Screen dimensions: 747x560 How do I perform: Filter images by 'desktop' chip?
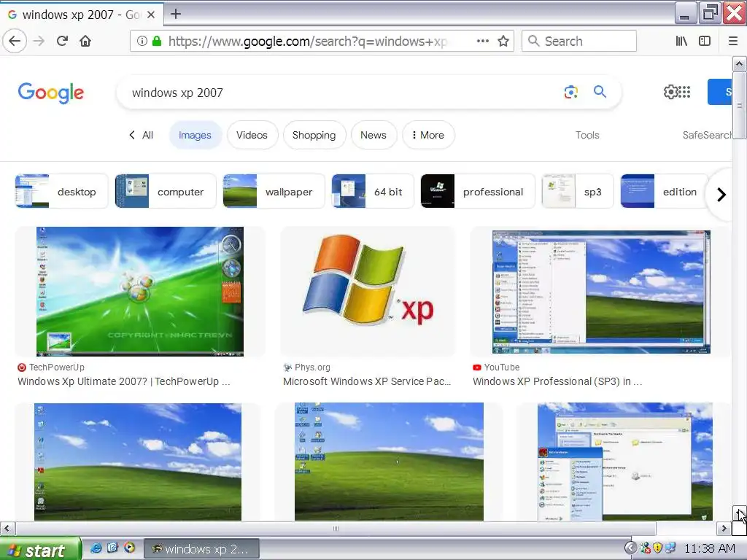(61, 192)
